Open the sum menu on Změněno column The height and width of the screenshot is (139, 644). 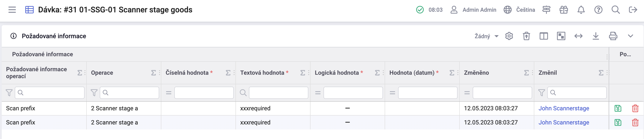pos(526,73)
